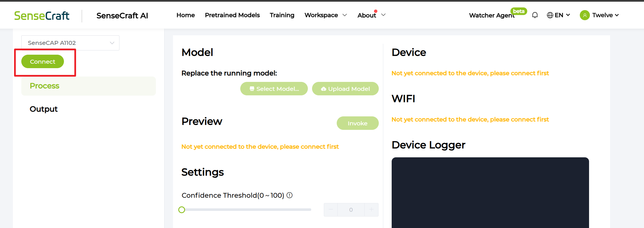
Task: Click the green user avatar icon
Action: click(585, 15)
